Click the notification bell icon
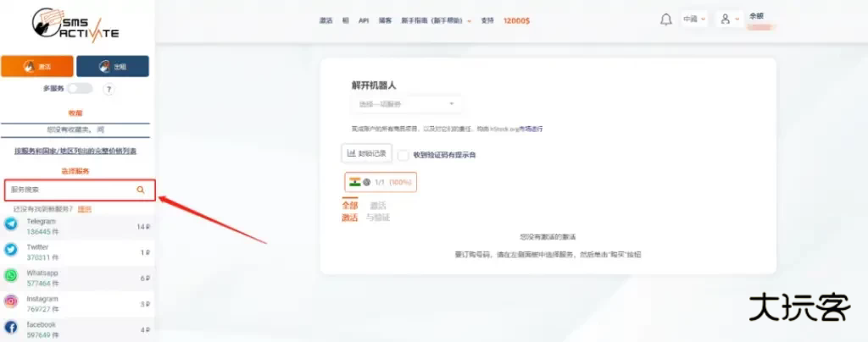The image size is (868, 342). 665,19
